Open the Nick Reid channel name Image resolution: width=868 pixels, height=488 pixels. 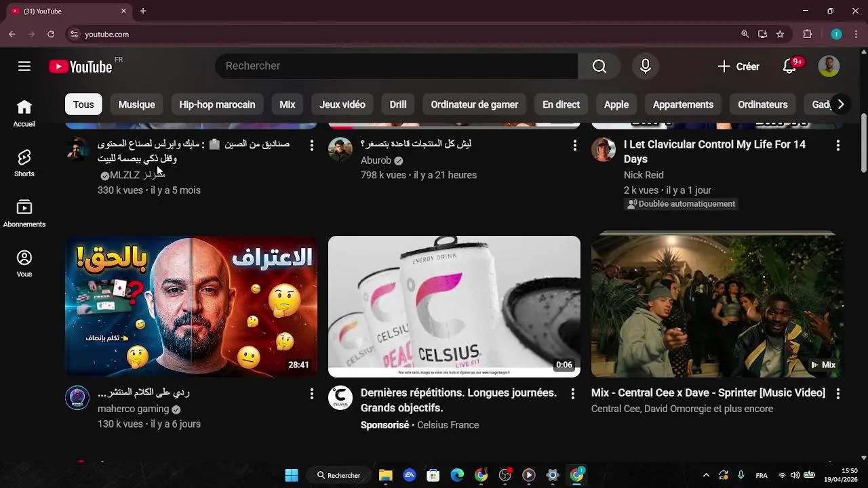coord(644,175)
